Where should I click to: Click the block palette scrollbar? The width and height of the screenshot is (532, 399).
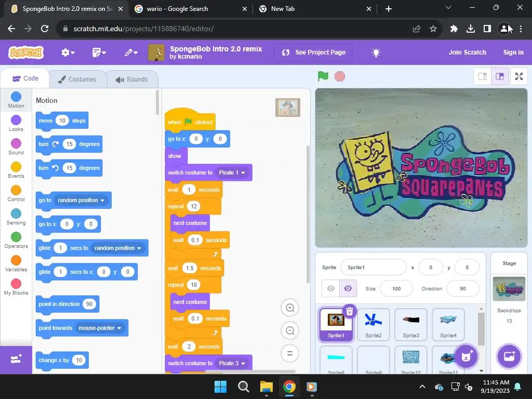(x=157, y=102)
